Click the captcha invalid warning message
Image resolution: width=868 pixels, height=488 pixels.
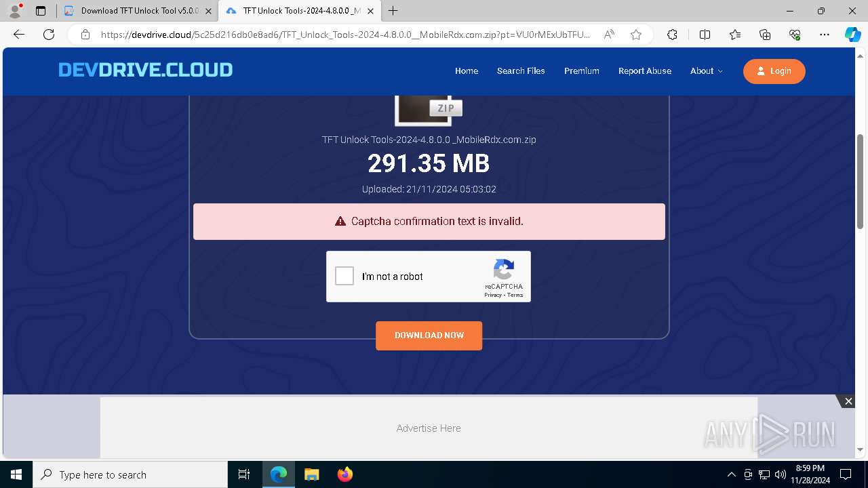429,222
